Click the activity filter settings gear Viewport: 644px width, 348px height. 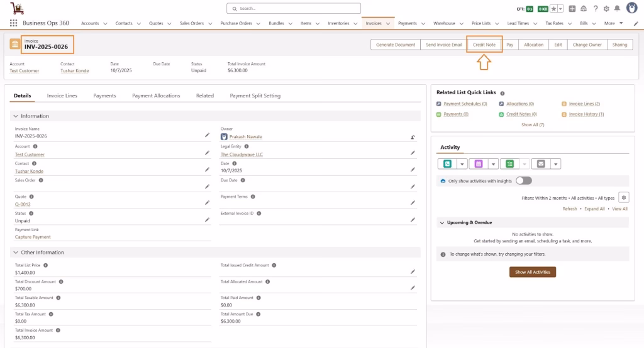623,197
